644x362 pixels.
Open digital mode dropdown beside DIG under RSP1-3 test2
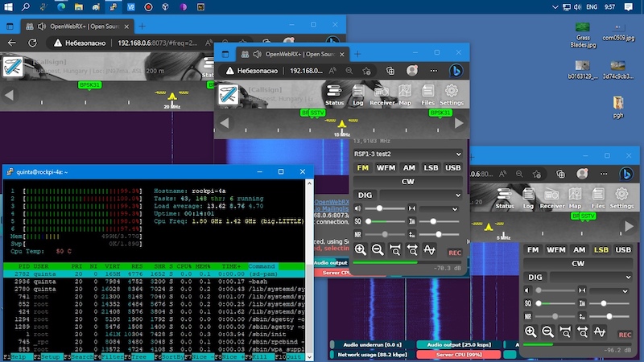click(x=421, y=195)
